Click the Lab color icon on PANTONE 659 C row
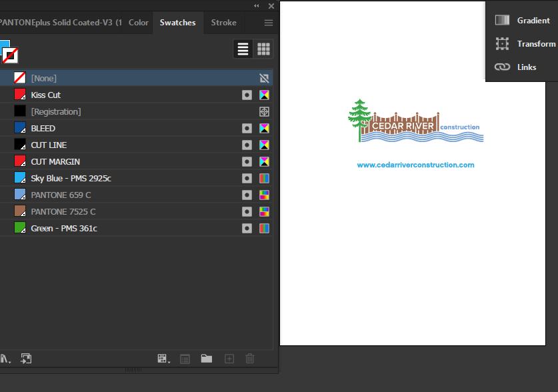This screenshot has height=392, width=558. 264,195
